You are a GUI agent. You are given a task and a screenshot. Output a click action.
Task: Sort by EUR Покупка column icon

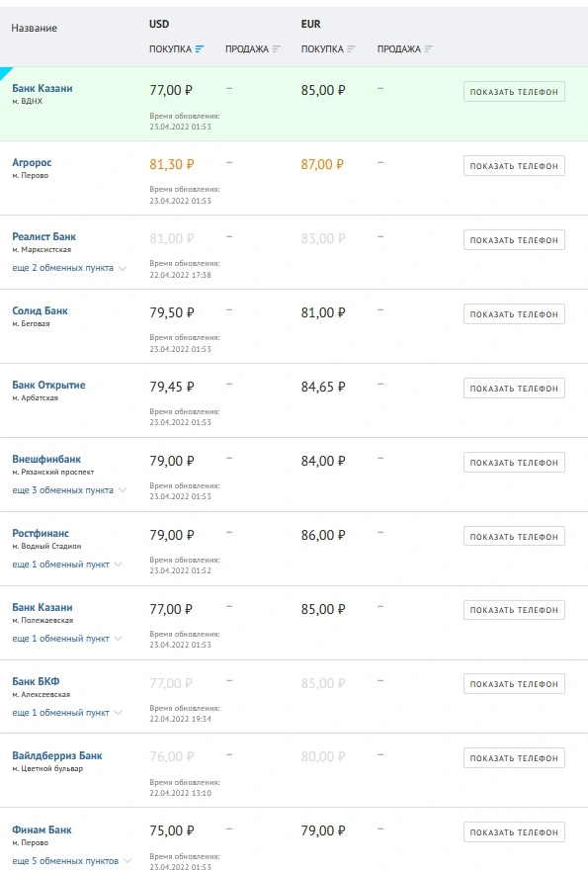tap(351, 48)
